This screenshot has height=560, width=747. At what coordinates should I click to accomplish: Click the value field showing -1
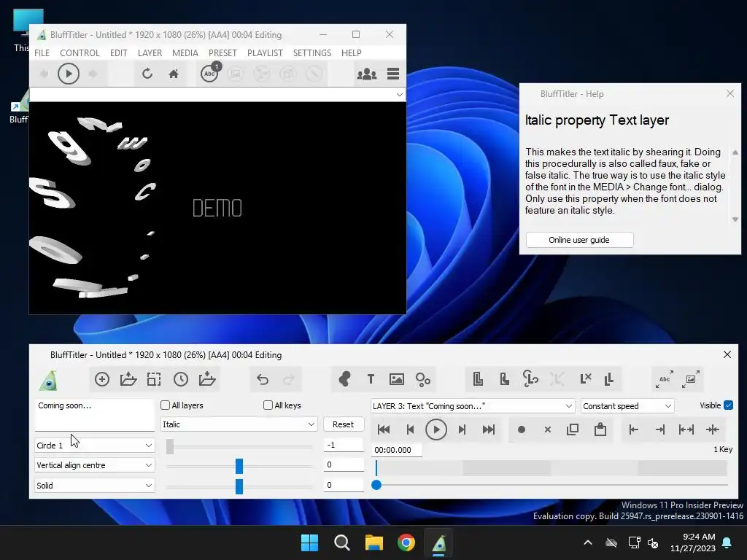click(344, 445)
